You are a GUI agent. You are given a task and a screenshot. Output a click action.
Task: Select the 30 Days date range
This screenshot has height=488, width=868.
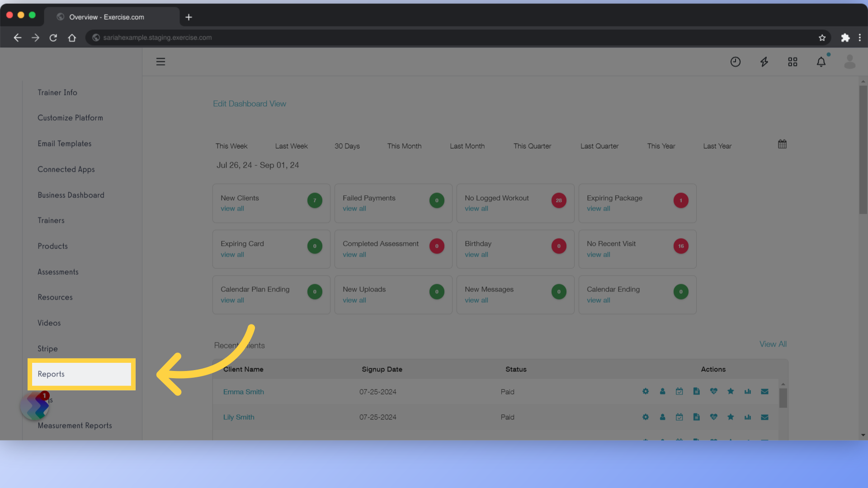(x=347, y=146)
